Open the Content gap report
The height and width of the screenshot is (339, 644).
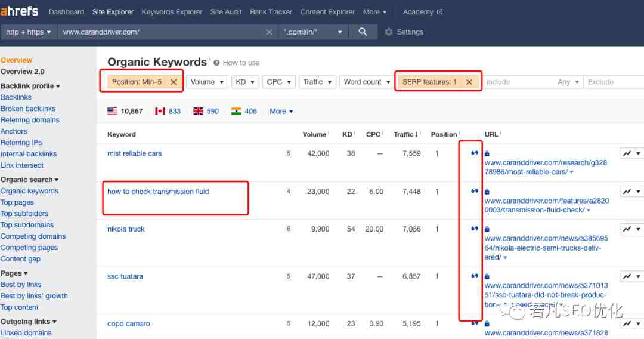point(20,259)
